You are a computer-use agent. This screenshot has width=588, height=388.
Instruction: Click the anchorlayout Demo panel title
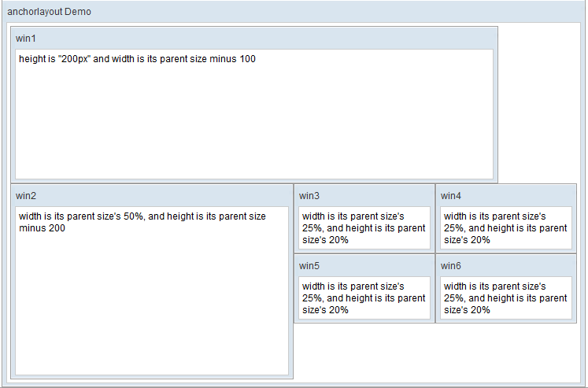pos(49,12)
